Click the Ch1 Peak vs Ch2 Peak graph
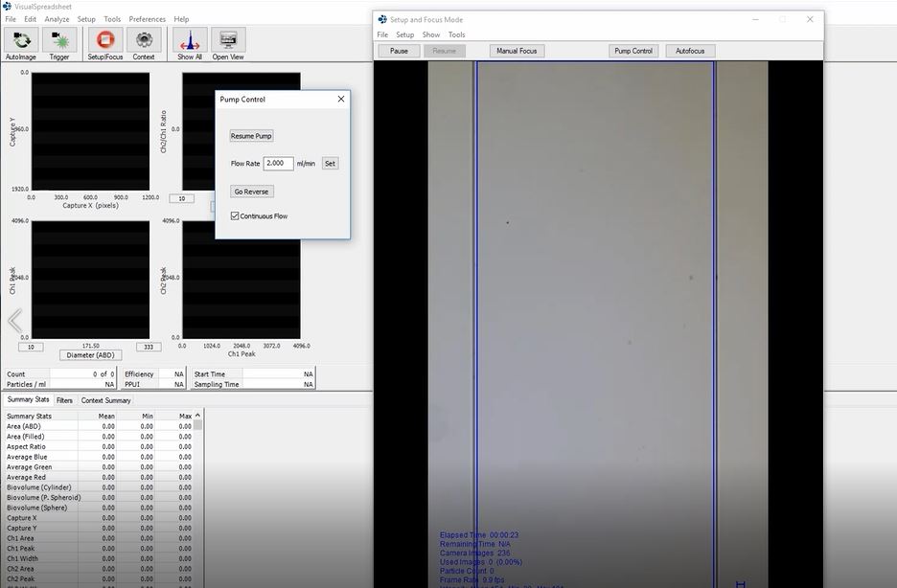Image resolution: width=897 pixels, height=588 pixels. (241, 280)
